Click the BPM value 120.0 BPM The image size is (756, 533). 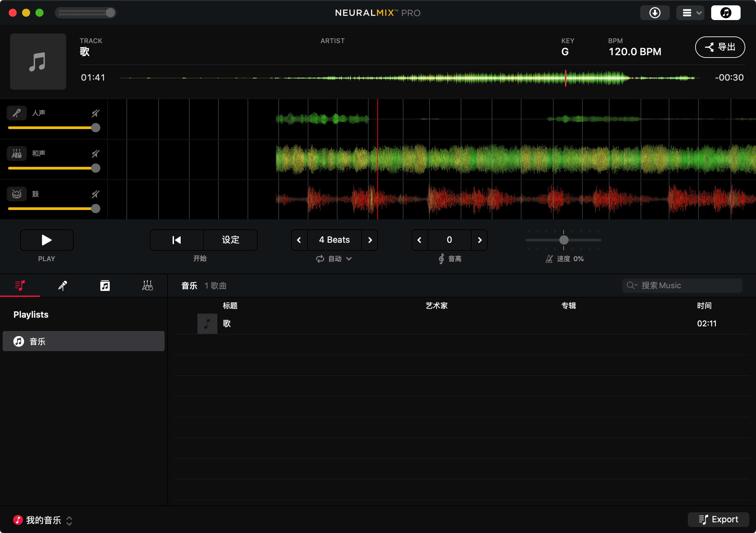(x=635, y=52)
